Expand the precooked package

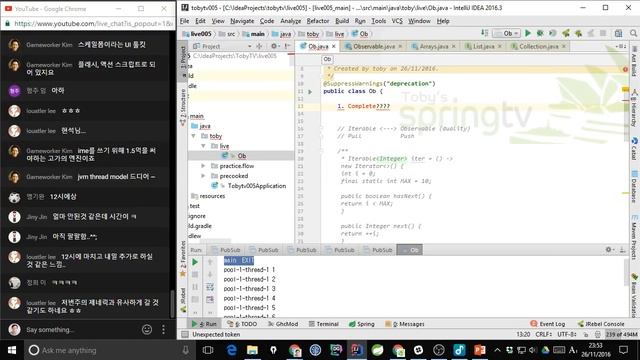tap(203, 176)
